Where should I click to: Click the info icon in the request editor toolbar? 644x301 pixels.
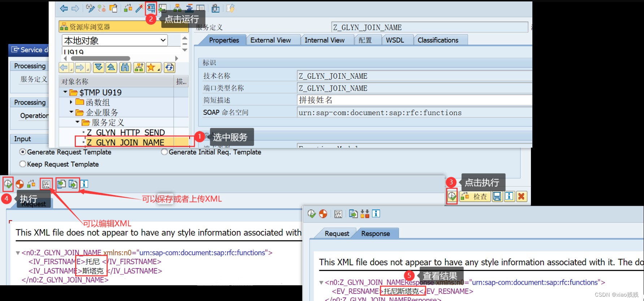pyautogui.click(x=84, y=184)
